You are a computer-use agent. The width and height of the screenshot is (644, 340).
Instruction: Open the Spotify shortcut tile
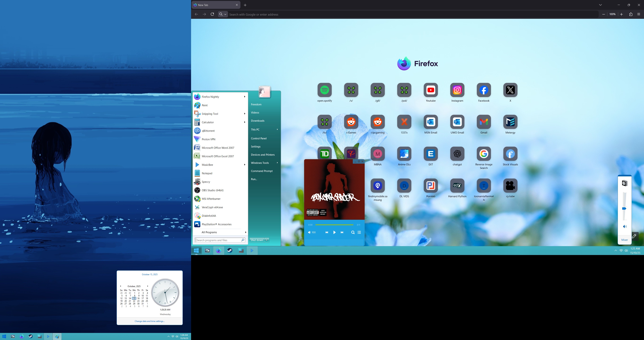point(324,90)
